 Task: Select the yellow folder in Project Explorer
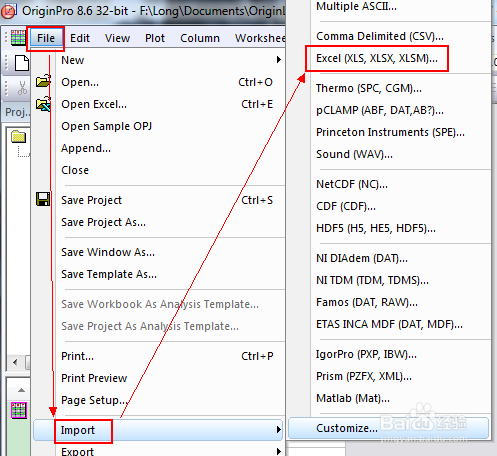(19, 136)
